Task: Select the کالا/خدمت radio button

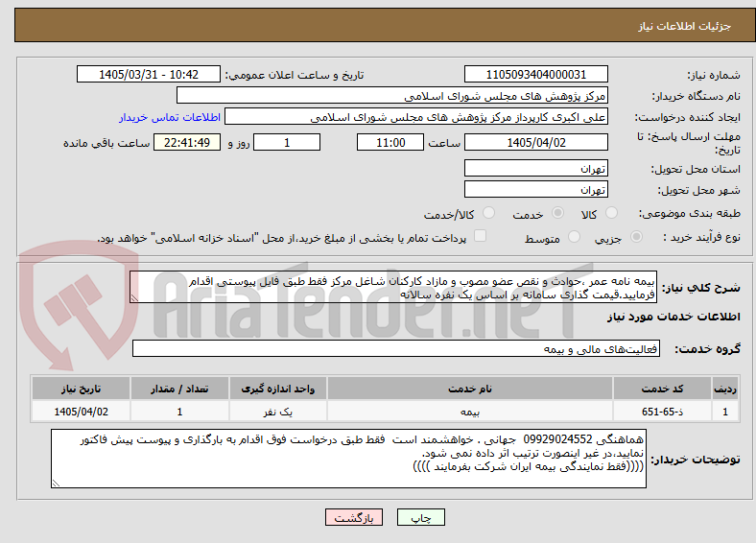Action: 488,213
